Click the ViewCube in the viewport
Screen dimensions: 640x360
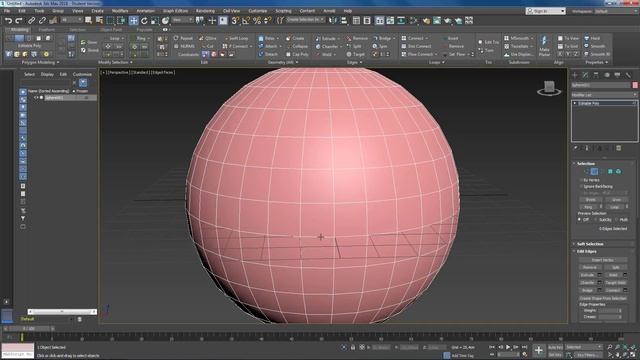coord(549,88)
